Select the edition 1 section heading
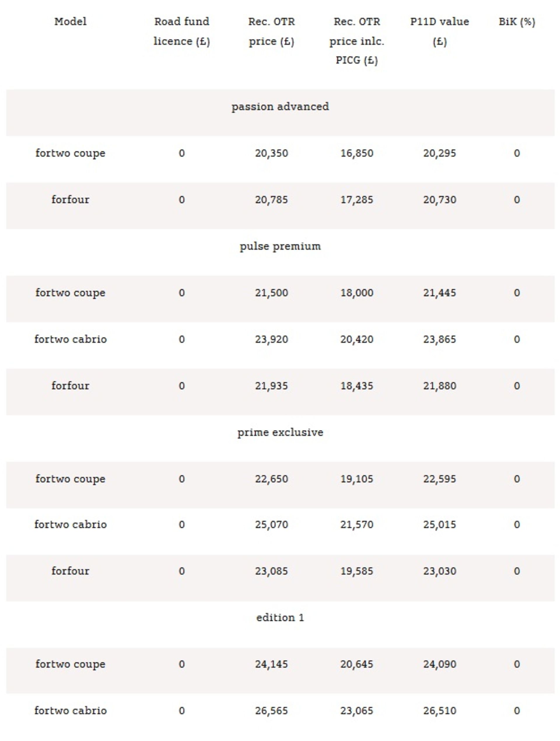This screenshot has height=741, width=560. 280,617
